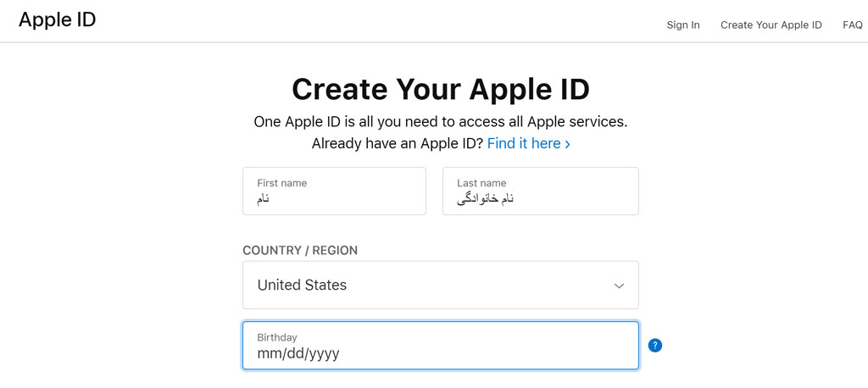Click the Birthday field label
This screenshot has height=388, width=868.
[277, 337]
